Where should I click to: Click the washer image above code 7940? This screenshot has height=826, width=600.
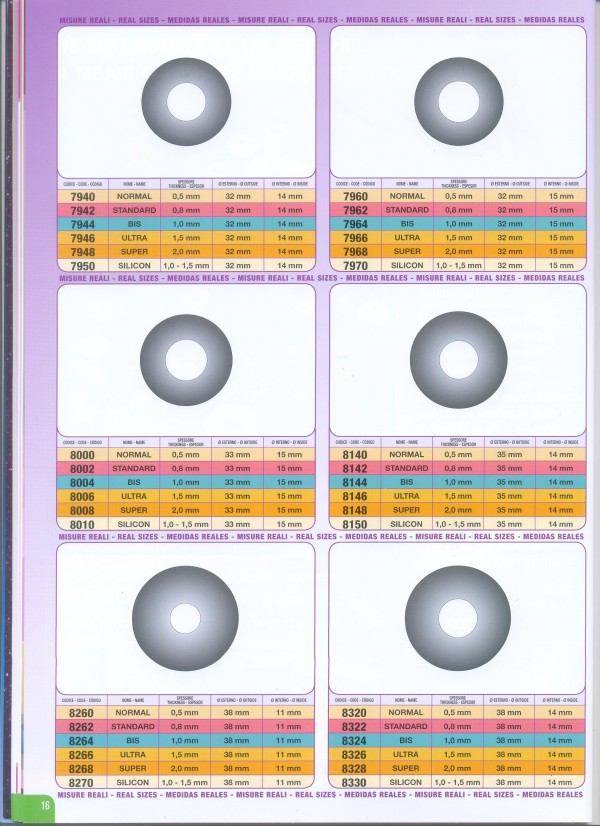pyautogui.click(x=186, y=102)
